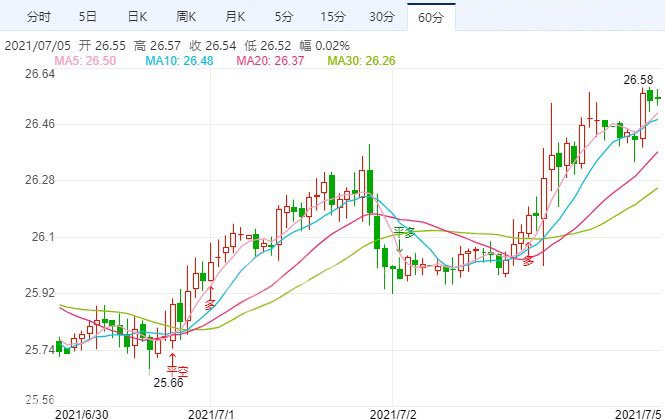The width and height of the screenshot is (665, 420).
Task: Show the 周K weekly chart
Action: click(187, 17)
